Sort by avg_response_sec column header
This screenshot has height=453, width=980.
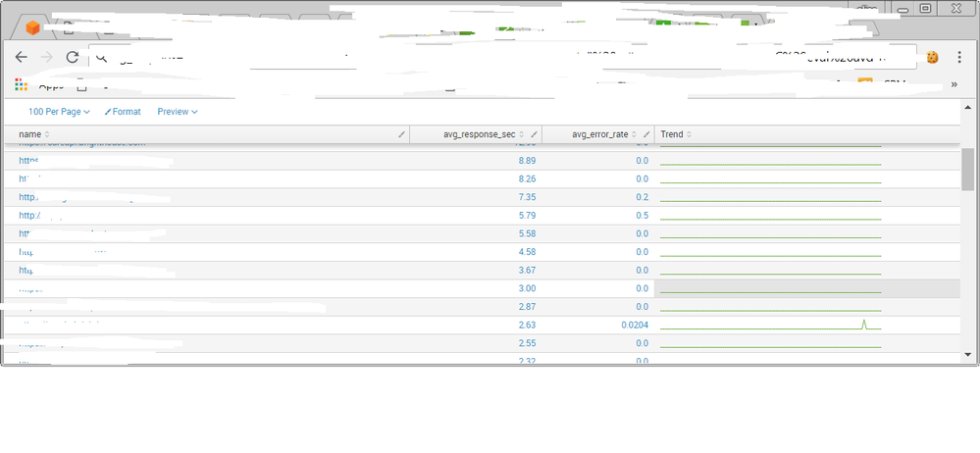[474, 134]
